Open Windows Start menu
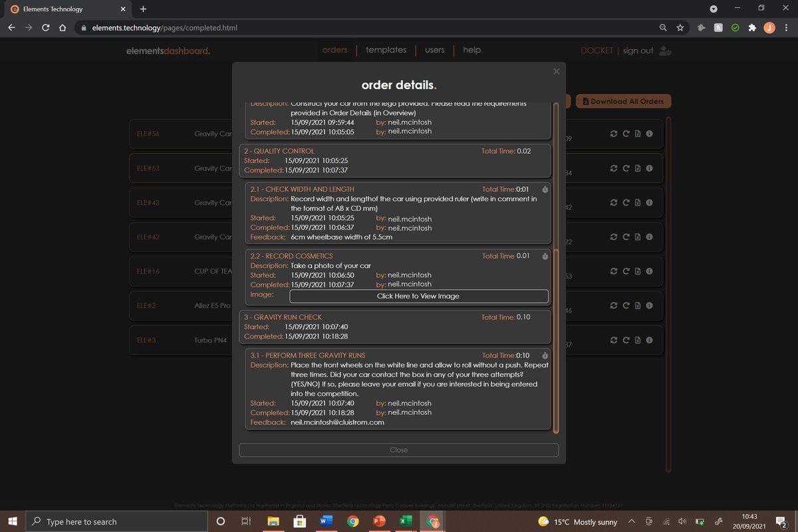The width and height of the screenshot is (798, 532). (12, 522)
